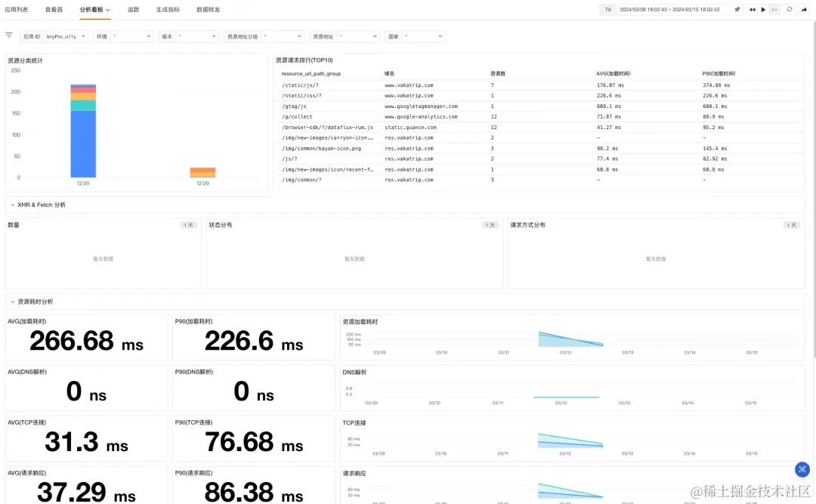Image resolution: width=816 pixels, height=504 pixels.
Task: Click the share arrow icon
Action: pyautogui.click(x=804, y=9)
